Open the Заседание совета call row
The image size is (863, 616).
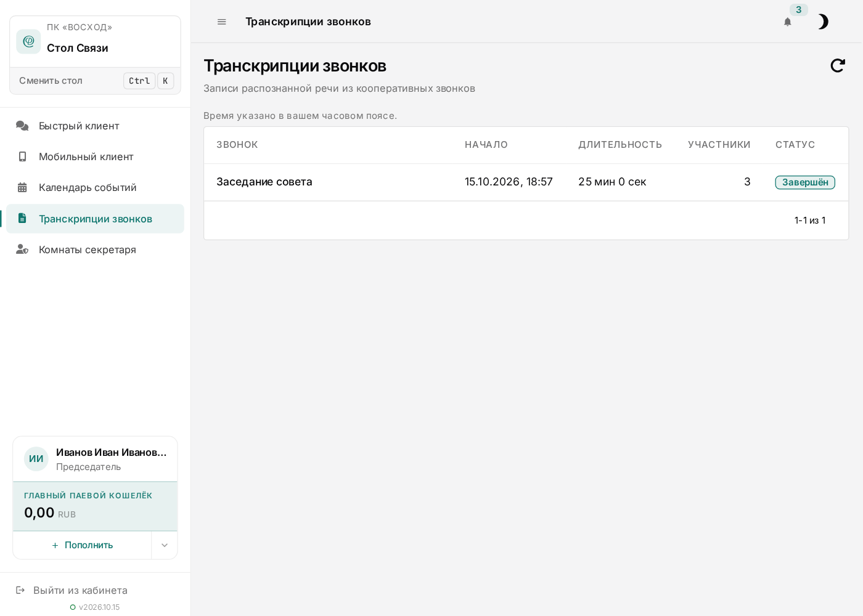pyautogui.click(x=526, y=182)
